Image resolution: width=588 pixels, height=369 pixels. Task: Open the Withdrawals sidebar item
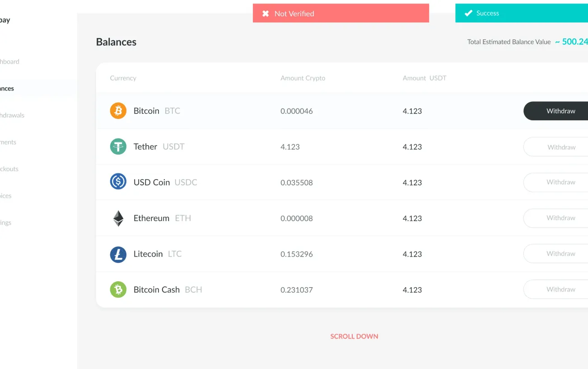pyautogui.click(x=12, y=115)
